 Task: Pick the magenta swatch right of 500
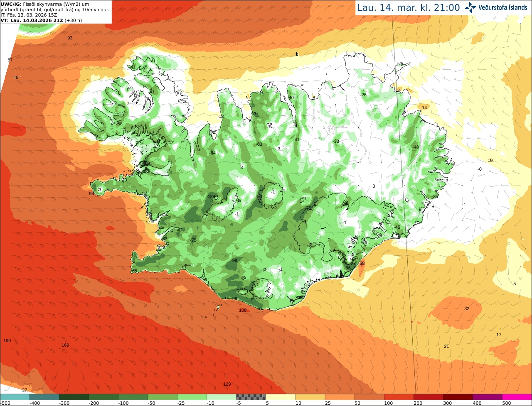[x=517, y=397]
